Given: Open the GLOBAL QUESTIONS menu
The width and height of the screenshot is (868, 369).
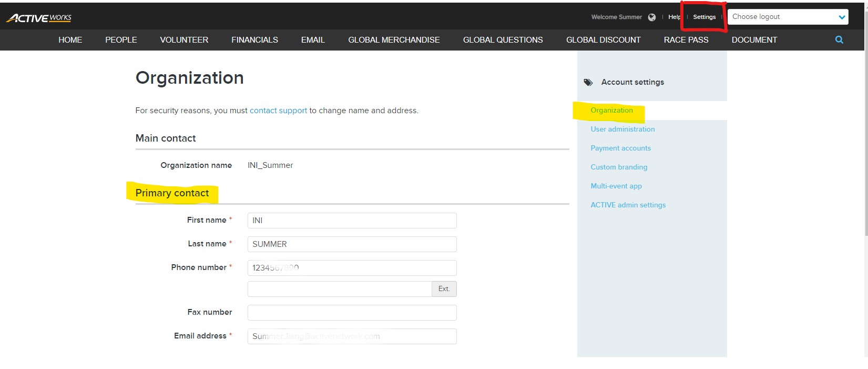Looking at the screenshot, I should coord(503,40).
